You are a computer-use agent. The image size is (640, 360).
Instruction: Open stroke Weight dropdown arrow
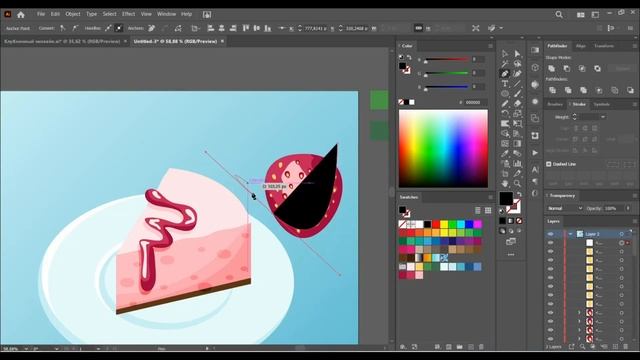tap(603, 117)
